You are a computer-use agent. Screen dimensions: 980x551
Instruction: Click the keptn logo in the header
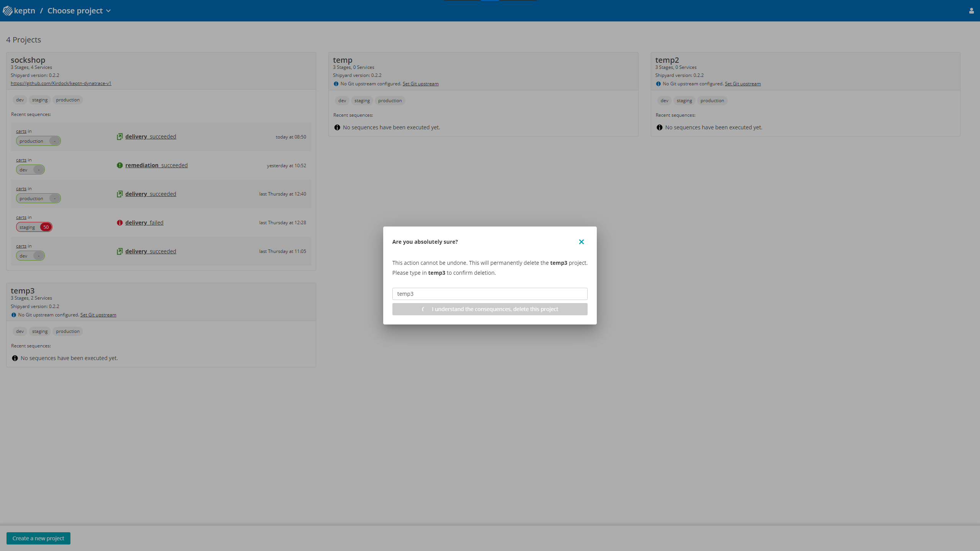(19, 10)
